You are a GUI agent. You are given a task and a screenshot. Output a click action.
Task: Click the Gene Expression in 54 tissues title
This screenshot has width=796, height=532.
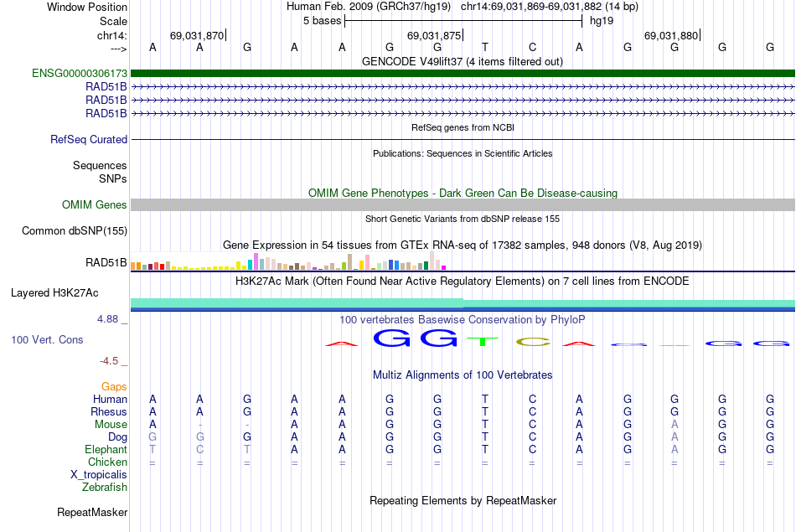(463, 245)
